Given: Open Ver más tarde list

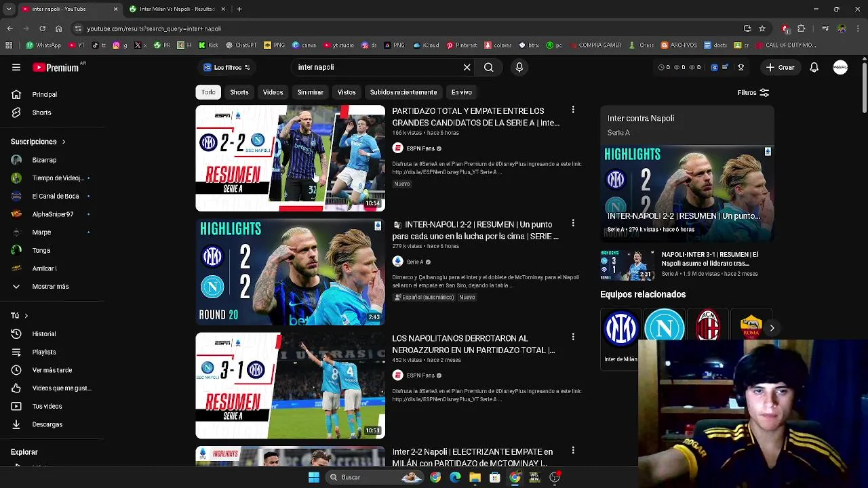Looking at the screenshot, I should (52, 370).
